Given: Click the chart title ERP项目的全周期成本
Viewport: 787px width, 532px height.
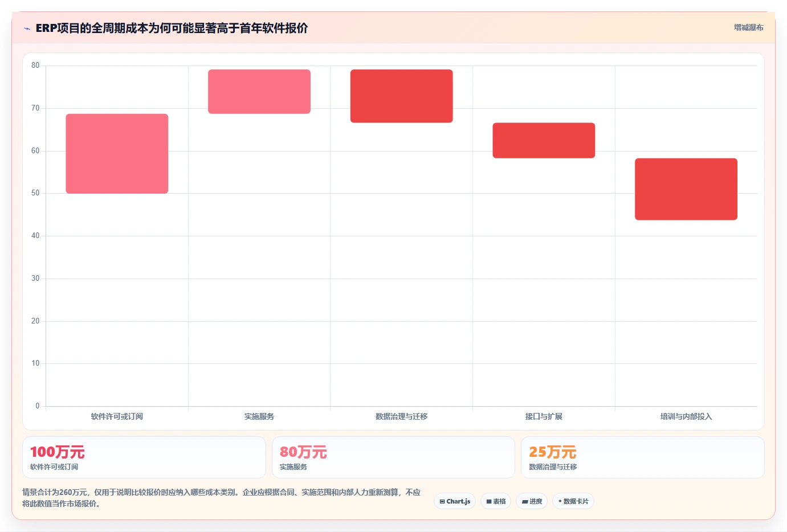Looking at the screenshot, I should click(x=172, y=28).
